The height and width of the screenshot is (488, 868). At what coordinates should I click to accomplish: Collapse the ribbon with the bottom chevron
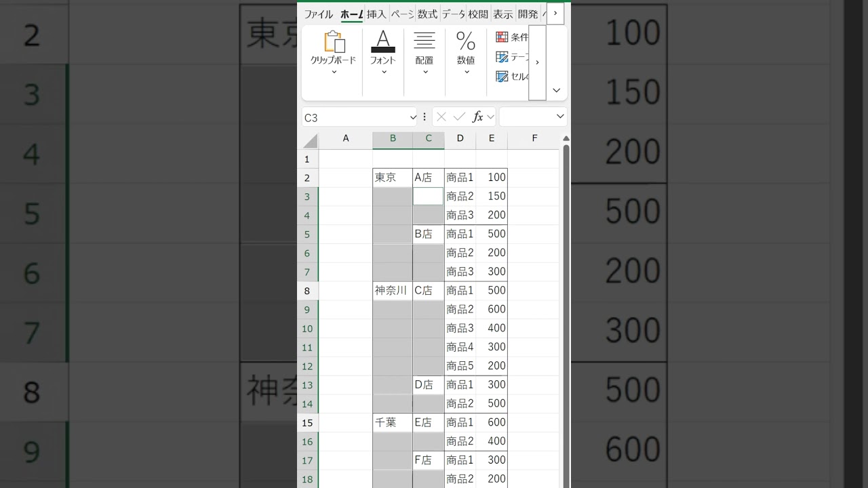(556, 90)
